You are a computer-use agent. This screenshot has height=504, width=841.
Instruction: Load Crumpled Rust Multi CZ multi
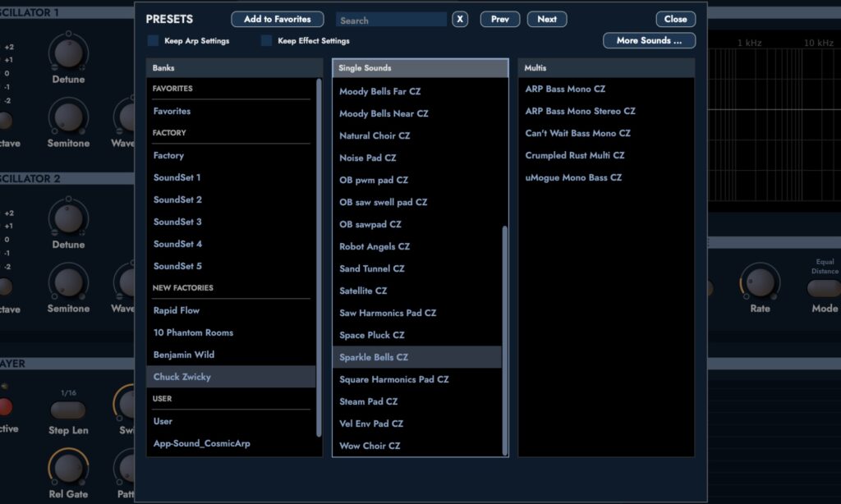[x=606, y=155]
